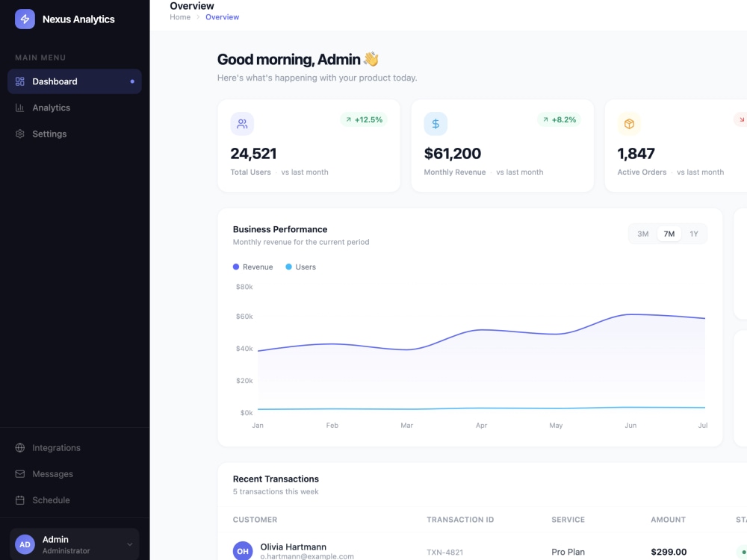This screenshot has height=560, width=747.
Task: Click the Users blue legend dot
Action: pyautogui.click(x=288, y=267)
